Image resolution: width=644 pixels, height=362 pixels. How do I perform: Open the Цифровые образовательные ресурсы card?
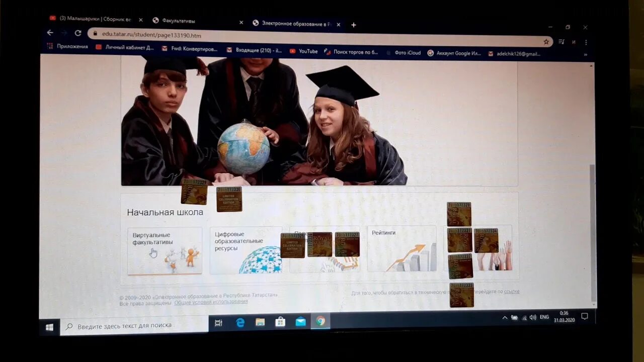(x=246, y=250)
